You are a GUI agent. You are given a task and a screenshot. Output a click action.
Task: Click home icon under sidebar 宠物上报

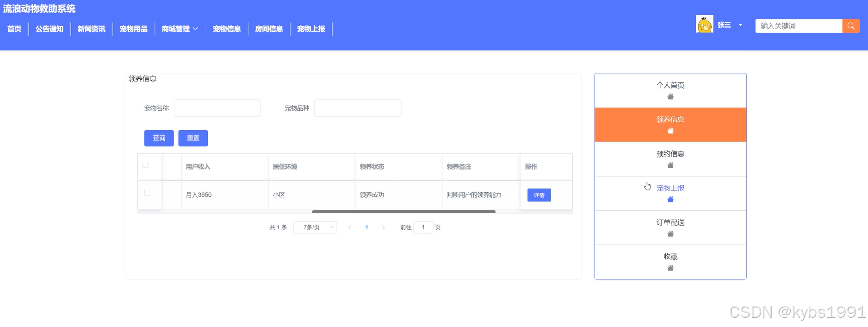(x=670, y=200)
